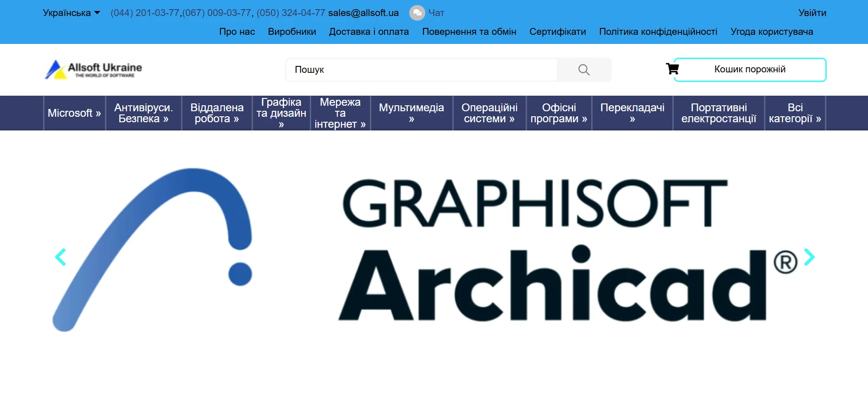This screenshot has height=396, width=868.
Task: Click the search magnifier icon
Action: click(x=584, y=70)
